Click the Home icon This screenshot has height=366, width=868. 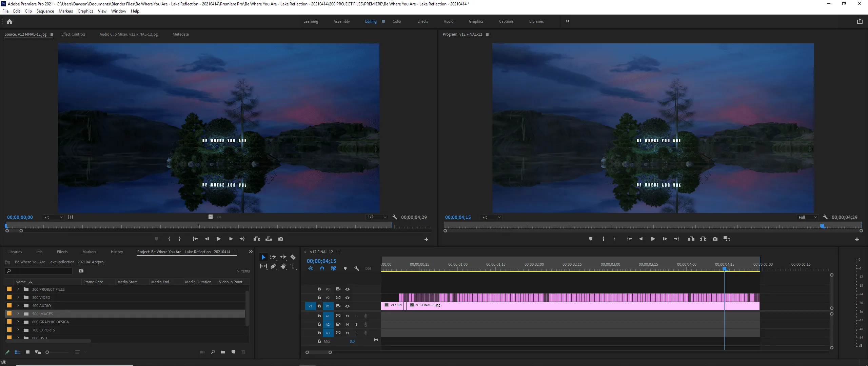[x=9, y=21]
